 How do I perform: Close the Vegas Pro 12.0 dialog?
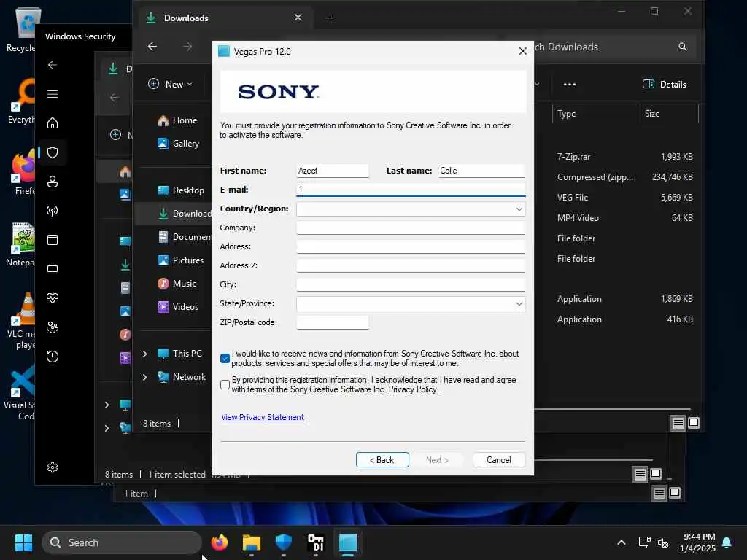522,52
